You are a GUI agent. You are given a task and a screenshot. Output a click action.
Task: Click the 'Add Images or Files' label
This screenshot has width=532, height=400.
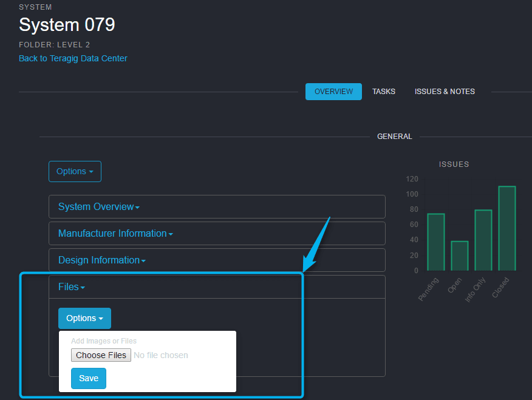104,341
